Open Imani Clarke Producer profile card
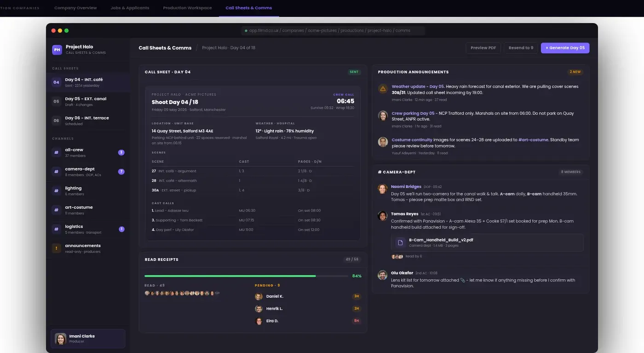Viewport: 644px width, 353px height. point(88,339)
